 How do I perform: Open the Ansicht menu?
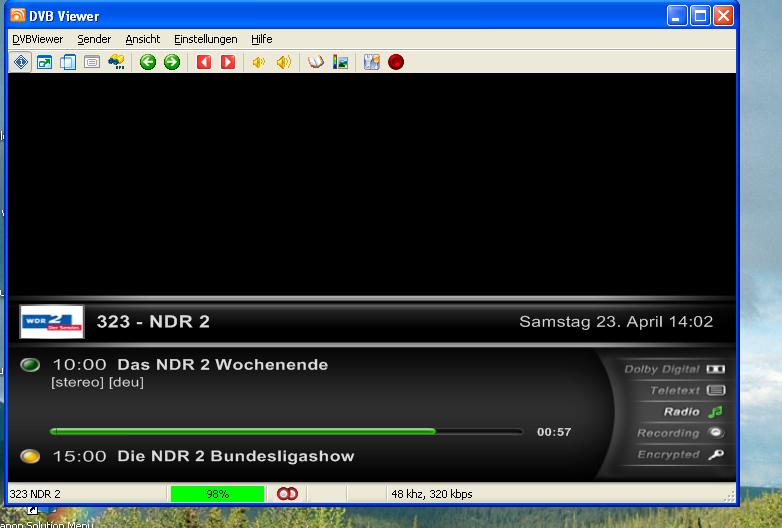click(143, 39)
